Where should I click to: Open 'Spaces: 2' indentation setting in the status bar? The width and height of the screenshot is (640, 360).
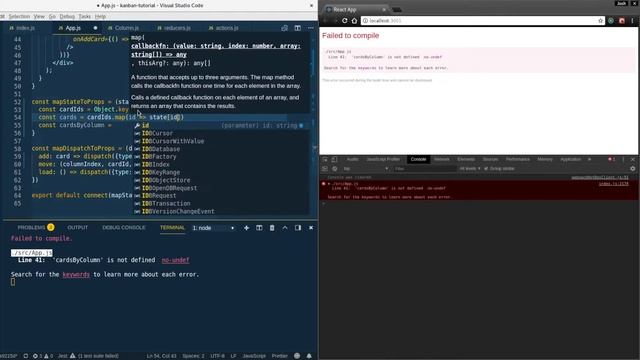click(x=193, y=356)
